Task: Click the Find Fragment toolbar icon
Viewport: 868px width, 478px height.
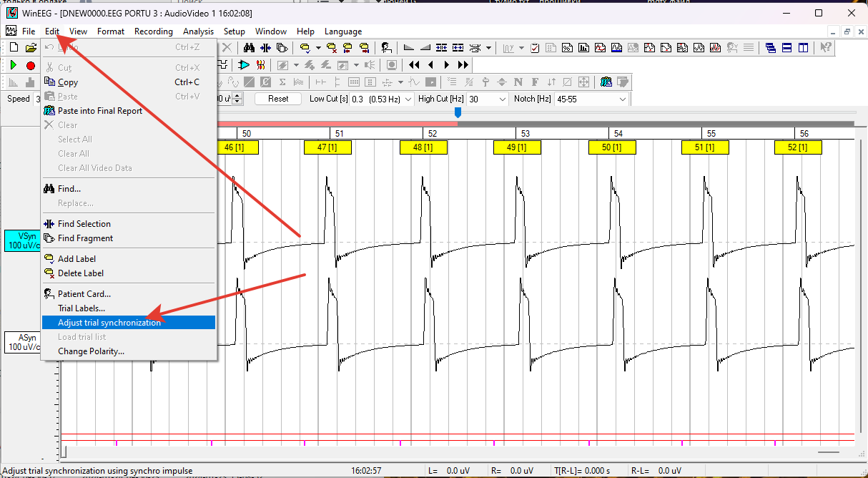Action: coord(282,48)
